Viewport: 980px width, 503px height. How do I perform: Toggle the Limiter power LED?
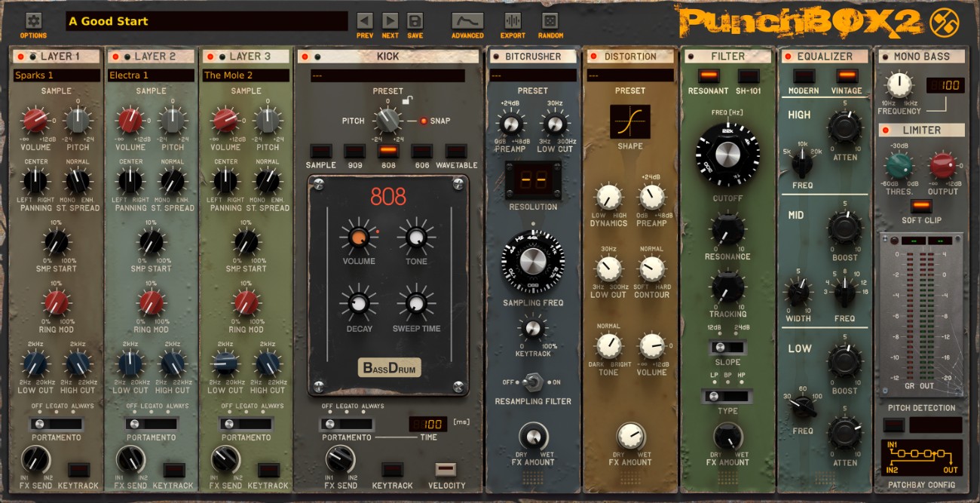886,130
